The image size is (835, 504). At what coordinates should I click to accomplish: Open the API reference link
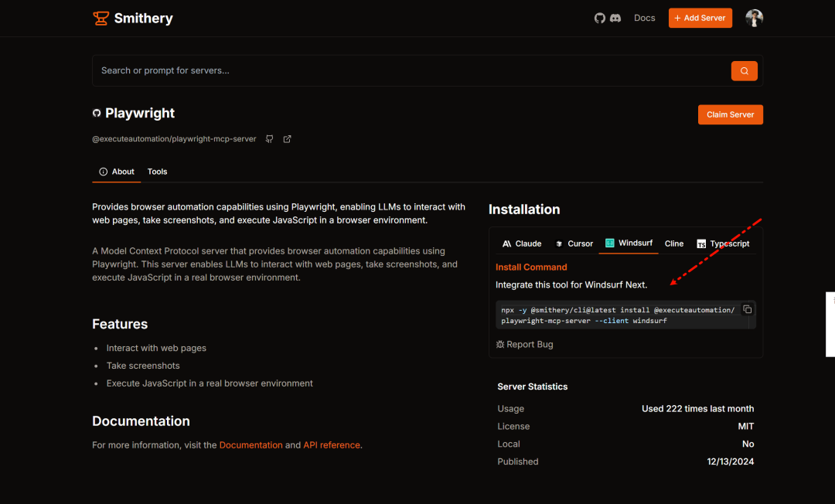[x=332, y=445]
